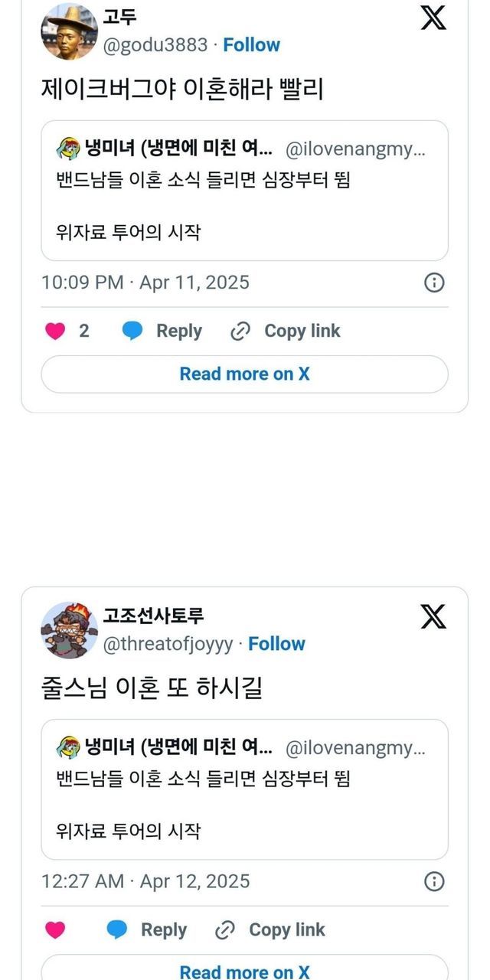Click the X logo on the second tweet
This screenshot has height=980, width=490.
433,615
